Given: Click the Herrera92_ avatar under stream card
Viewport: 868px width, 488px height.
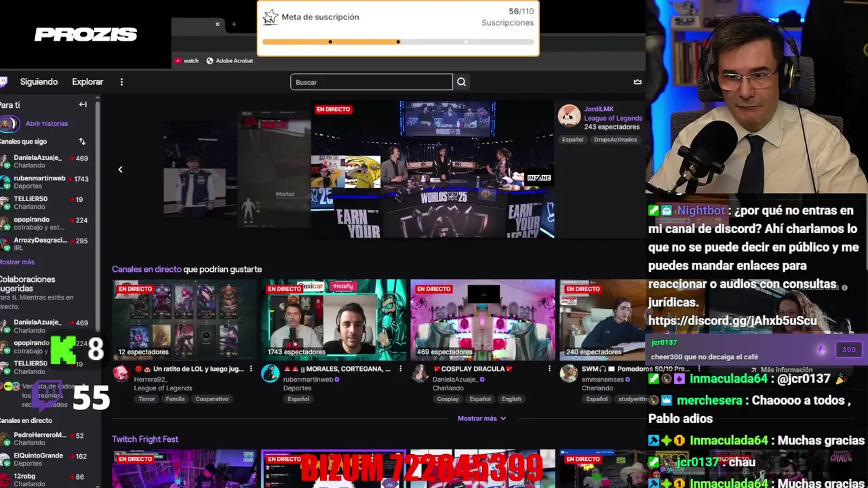Looking at the screenshot, I should tap(121, 373).
